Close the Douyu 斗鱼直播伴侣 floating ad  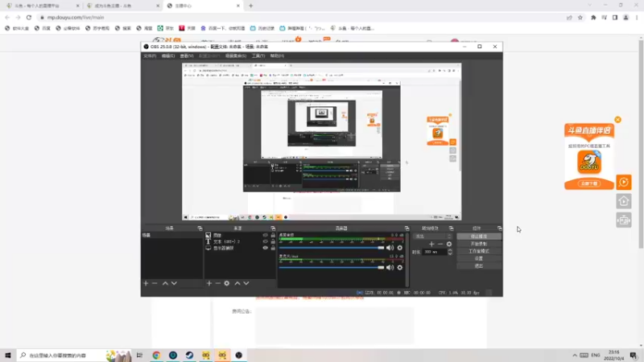click(617, 120)
